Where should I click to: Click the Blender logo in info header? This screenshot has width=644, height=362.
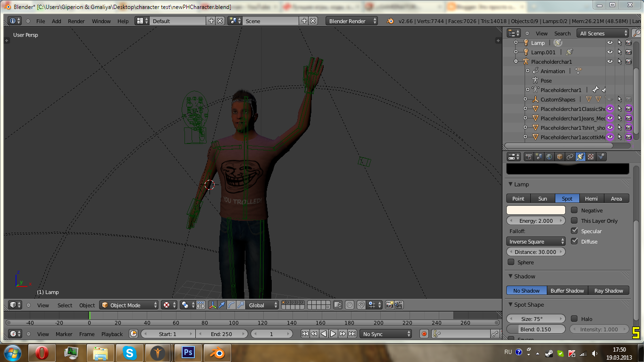pos(390,21)
